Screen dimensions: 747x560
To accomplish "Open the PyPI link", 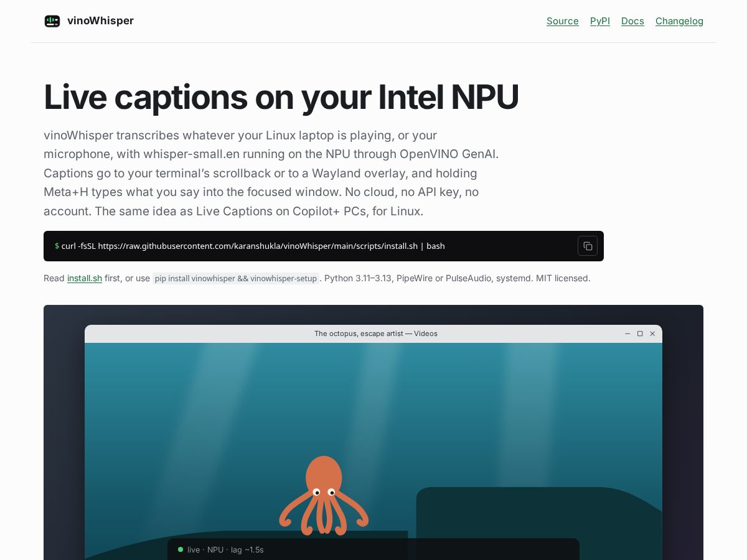I will 600,21.
